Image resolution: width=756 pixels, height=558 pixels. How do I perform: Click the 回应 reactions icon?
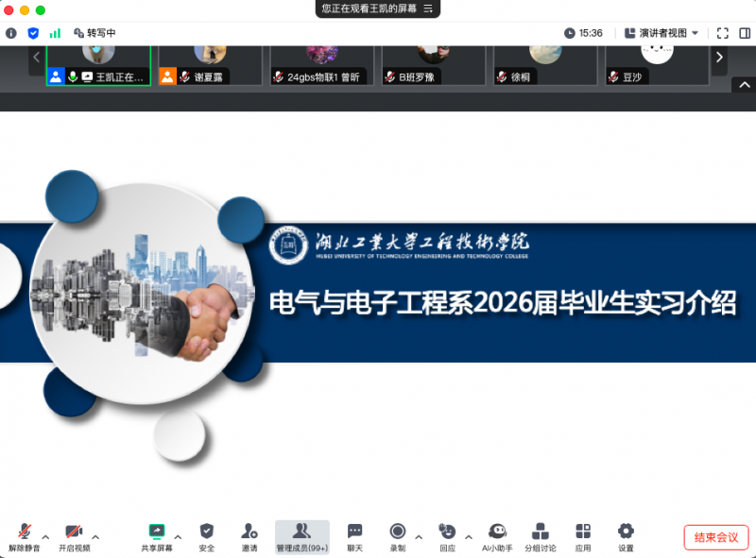(447, 536)
